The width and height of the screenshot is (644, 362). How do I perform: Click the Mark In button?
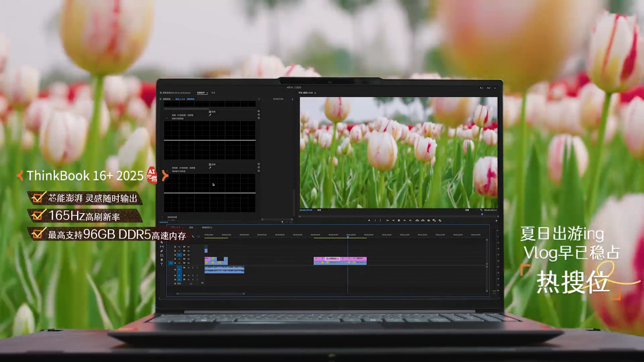pos(375,220)
